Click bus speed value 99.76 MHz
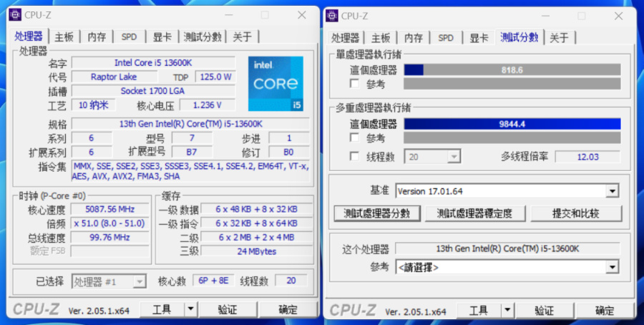The width and height of the screenshot is (644, 325). pos(109,237)
